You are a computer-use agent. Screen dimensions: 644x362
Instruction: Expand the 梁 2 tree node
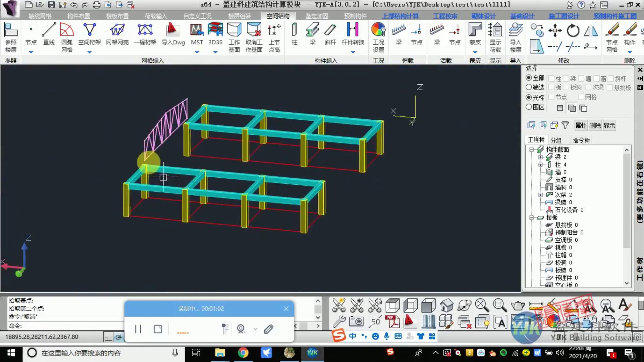pyautogui.click(x=540, y=157)
